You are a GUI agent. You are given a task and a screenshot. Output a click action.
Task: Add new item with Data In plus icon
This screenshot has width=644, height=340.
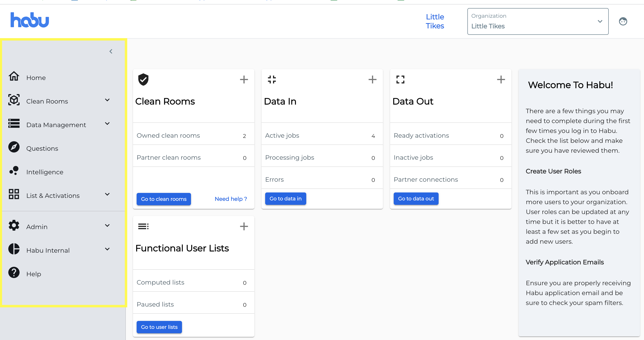pos(372,80)
